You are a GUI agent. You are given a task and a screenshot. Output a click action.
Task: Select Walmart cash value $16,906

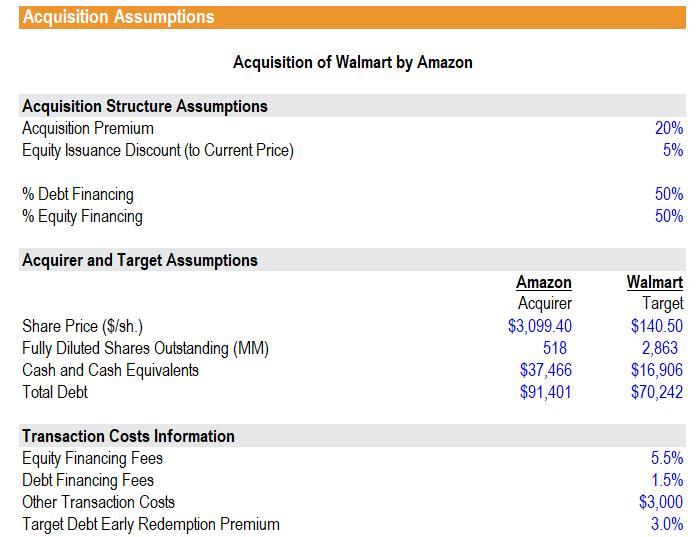tap(657, 370)
